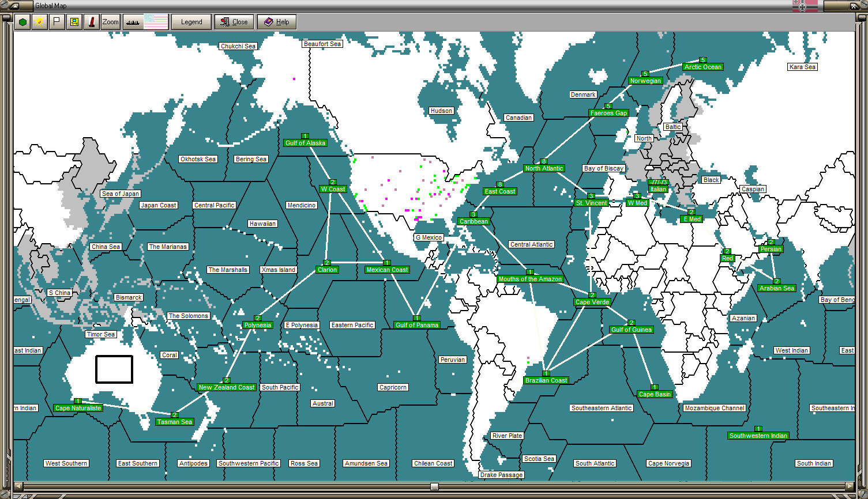Select the North Atlantic zone label
The height and width of the screenshot is (499, 868).
(543, 168)
